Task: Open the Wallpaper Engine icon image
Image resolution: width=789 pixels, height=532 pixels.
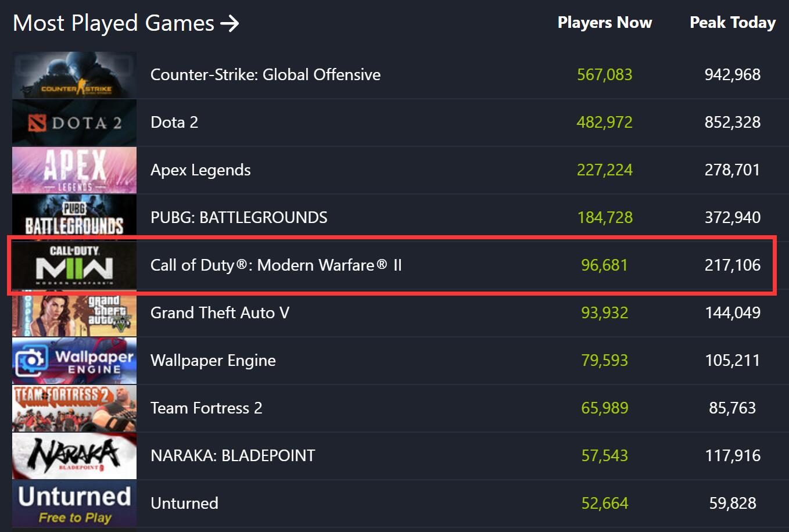Action: [x=74, y=361]
